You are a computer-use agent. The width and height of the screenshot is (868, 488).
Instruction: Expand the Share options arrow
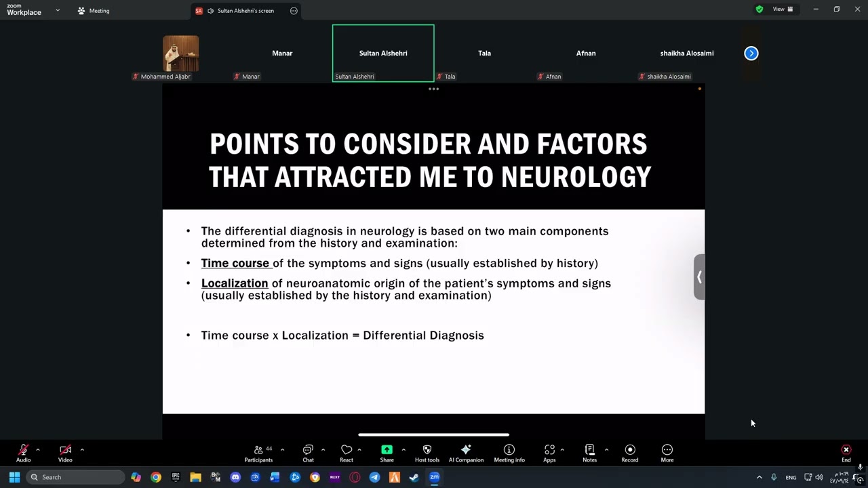coord(403,449)
